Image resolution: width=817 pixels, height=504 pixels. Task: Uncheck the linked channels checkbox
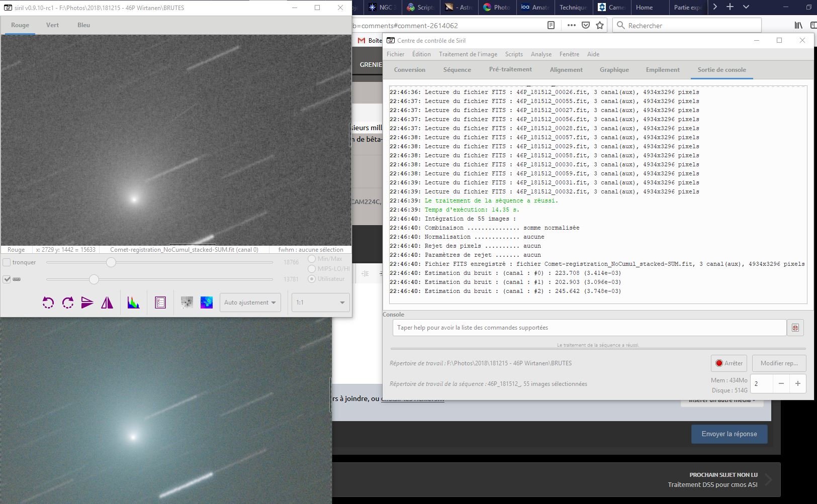[7, 279]
